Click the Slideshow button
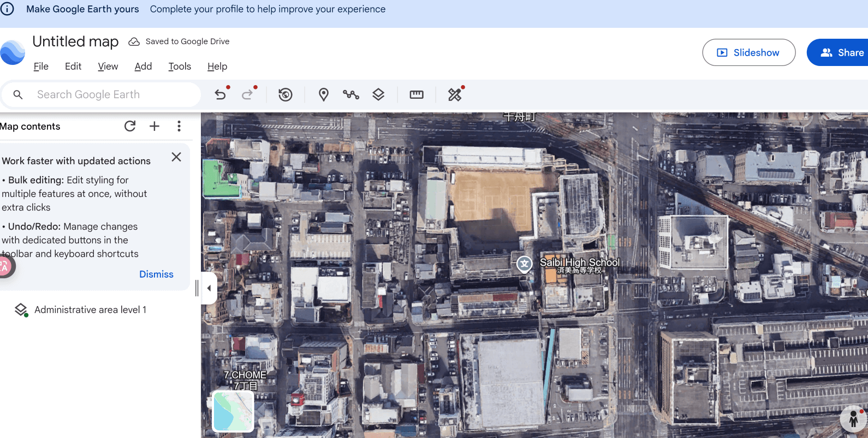Viewport: 868px width, 438px height. tap(748, 52)
